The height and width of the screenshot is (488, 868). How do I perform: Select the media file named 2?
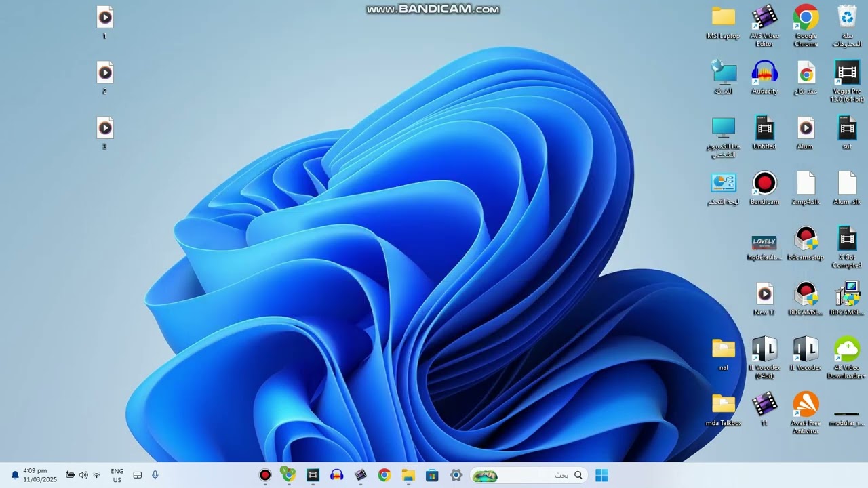point(104,77)
